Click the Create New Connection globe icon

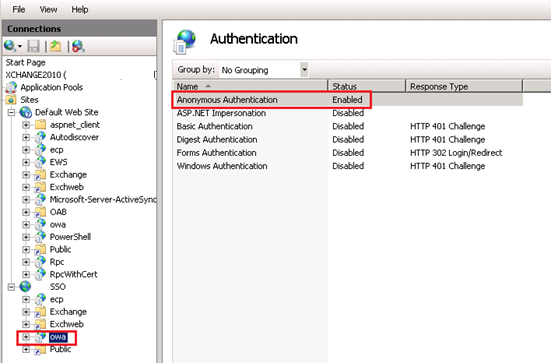click(10, 46)
